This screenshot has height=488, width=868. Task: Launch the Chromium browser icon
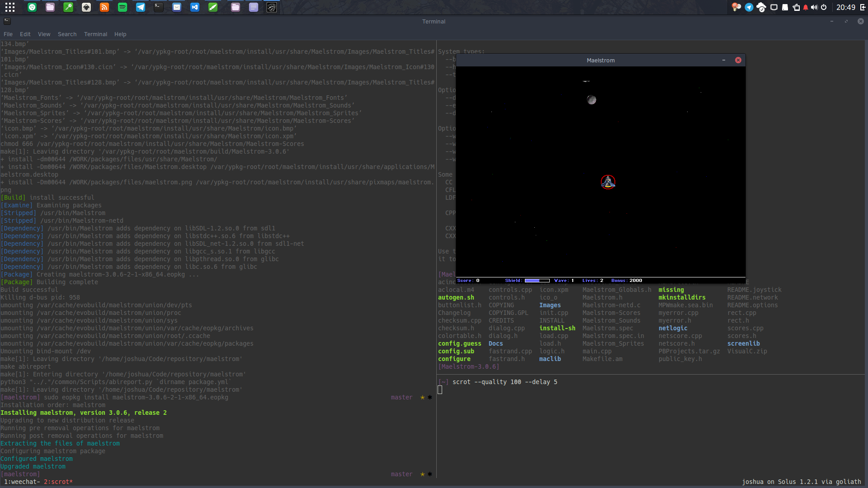(32, 7)
